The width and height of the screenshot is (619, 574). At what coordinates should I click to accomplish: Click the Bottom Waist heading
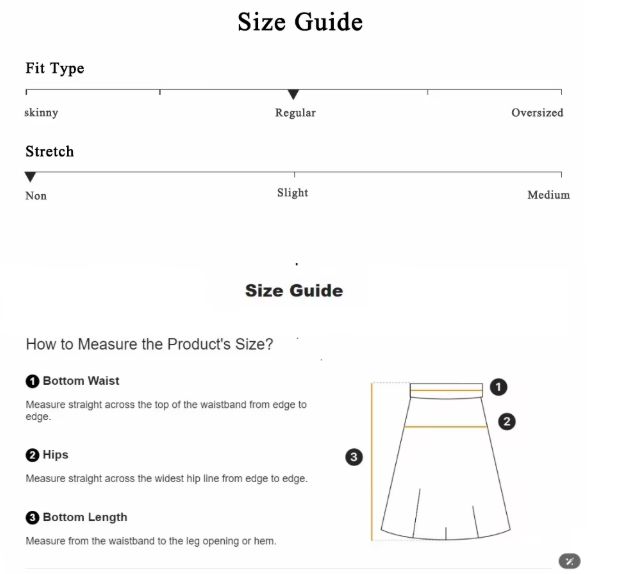[x=81, y=381]
